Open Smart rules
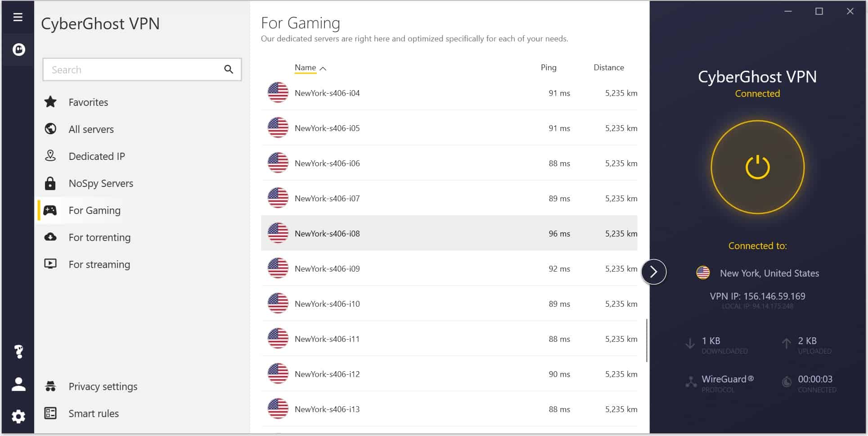The height and width of the screenshot is (436, 868). click(94, 413)
